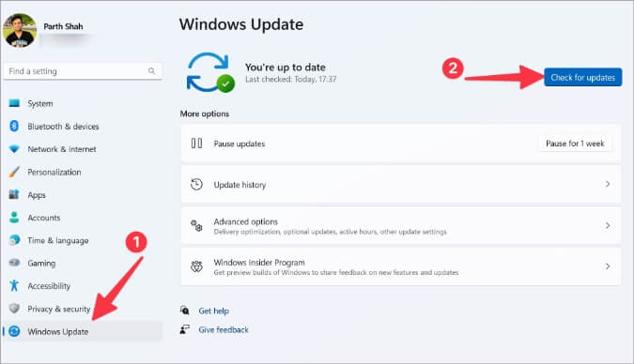
Task: Click the Pause for 1 week button
Action: 575,144
